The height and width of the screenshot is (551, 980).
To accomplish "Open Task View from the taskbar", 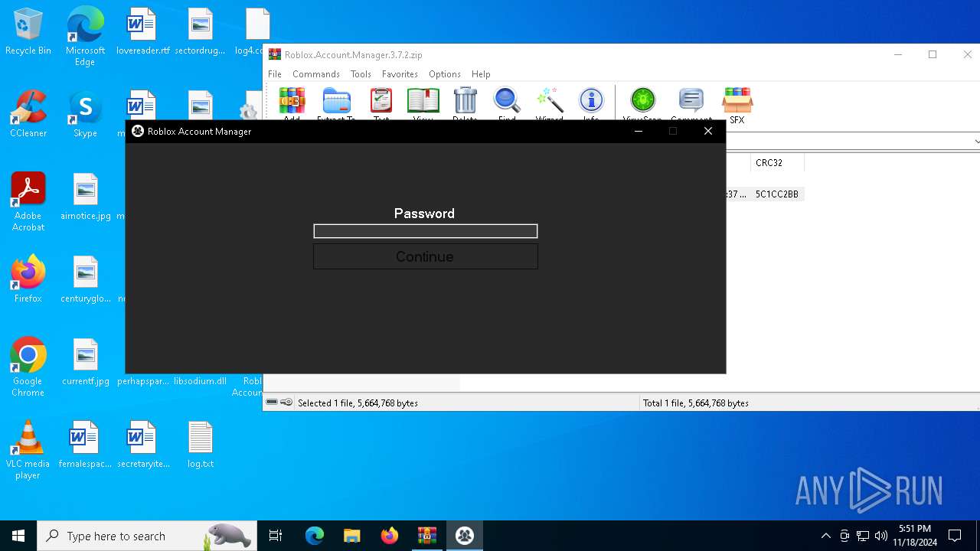I will [x=276, y=536].
